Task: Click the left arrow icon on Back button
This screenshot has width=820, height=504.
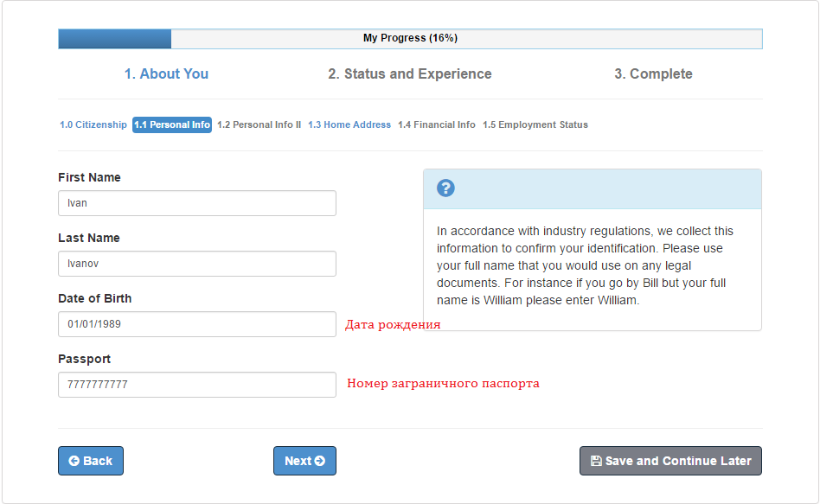Action: pos(74,461)
